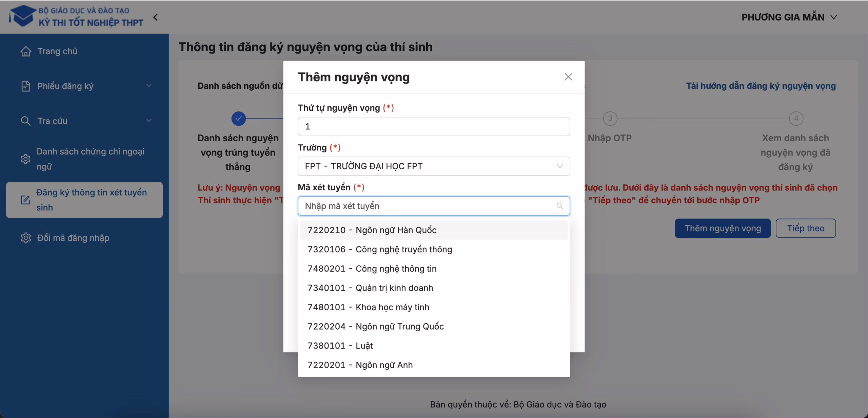The image size is (868, 418).
Task: Open Tải hướng dẫn đăng ký nguyện vọng link
Action: 761,86
